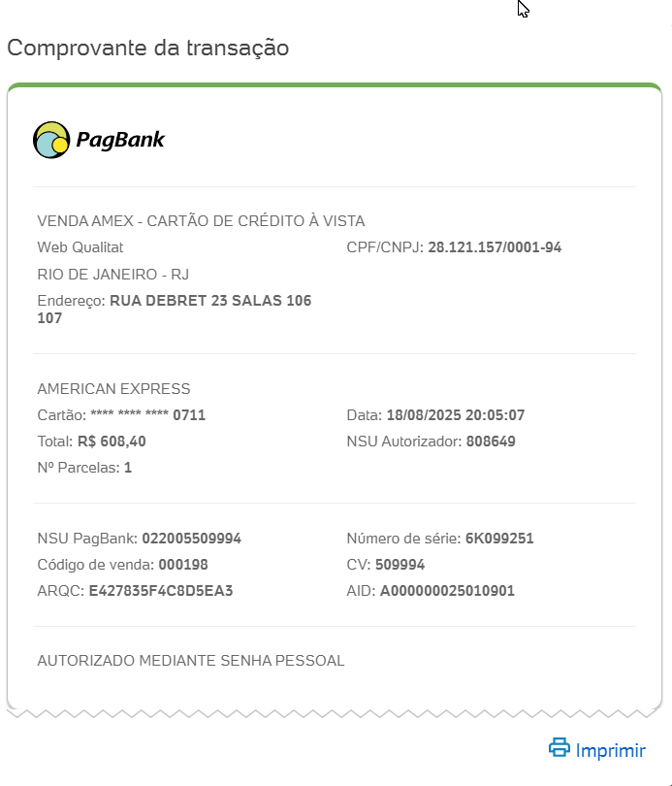The width and height of the screenshot is (672, 786).
Task: Click the CNPJ number 28.121.157/0001-94
Action: (495, 247)
